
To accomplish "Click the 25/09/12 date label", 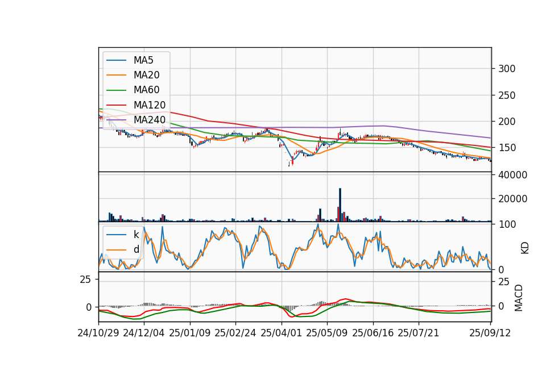I will pos(490,333).
